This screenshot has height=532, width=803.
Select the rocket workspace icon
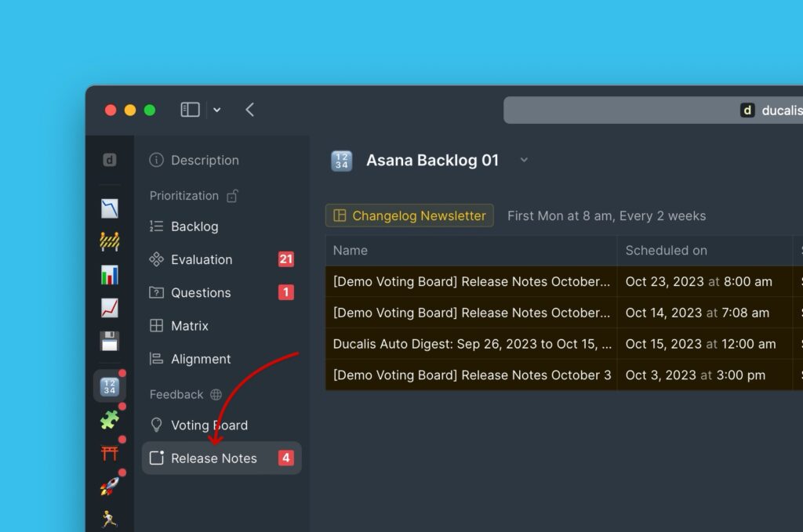110,485
